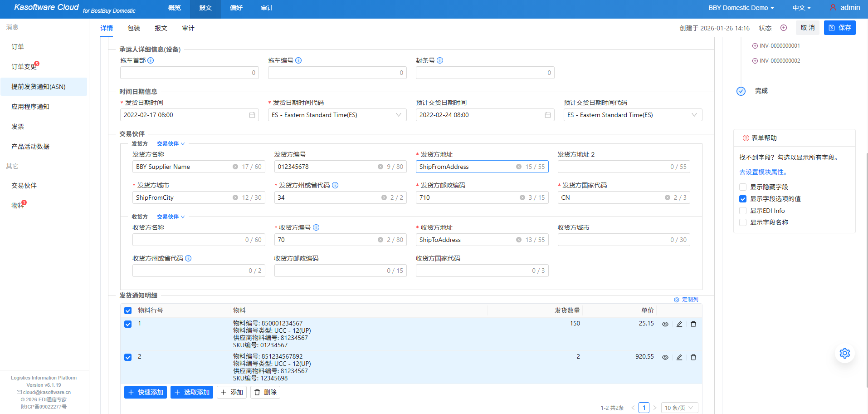Toggle the select-all checkbox in 物料行号 header
Image resolution: width=868 pixels, height=414 pixels.
(128, 310)
